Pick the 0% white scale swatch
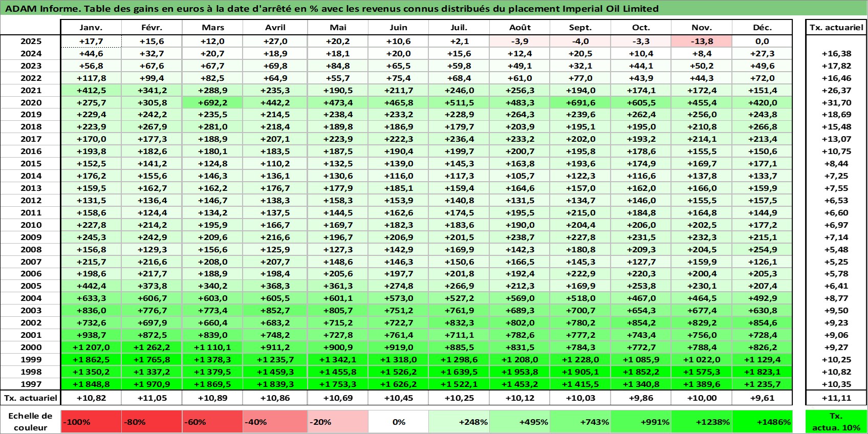This screenshot has width=868, height=434. [x=398, y=422]
